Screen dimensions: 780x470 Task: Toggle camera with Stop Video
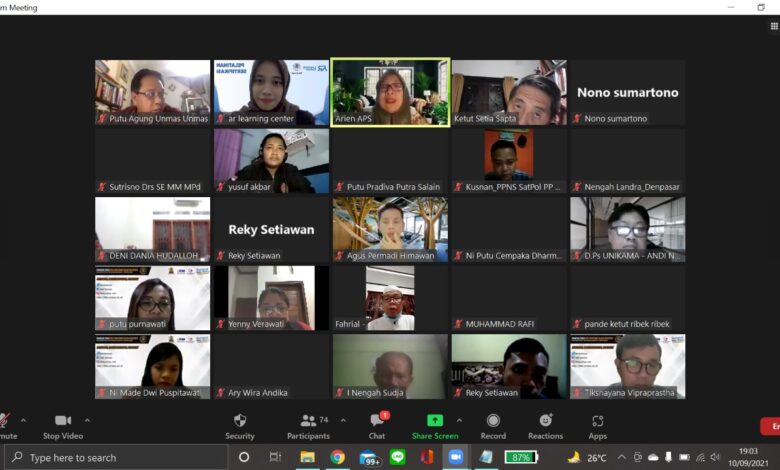[x=64, y=425]
